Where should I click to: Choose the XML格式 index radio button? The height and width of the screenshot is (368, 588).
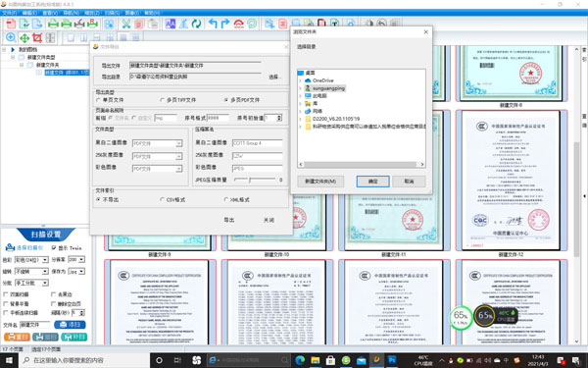click(225, 200)
